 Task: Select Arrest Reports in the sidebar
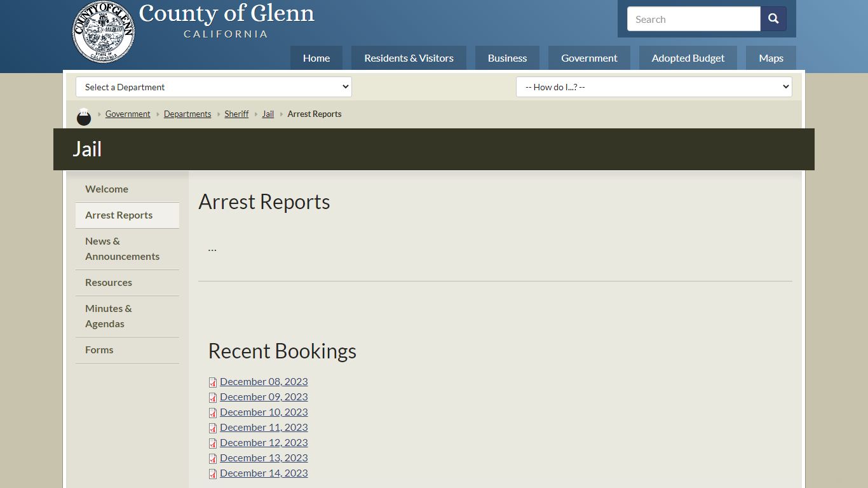point(127,215)
